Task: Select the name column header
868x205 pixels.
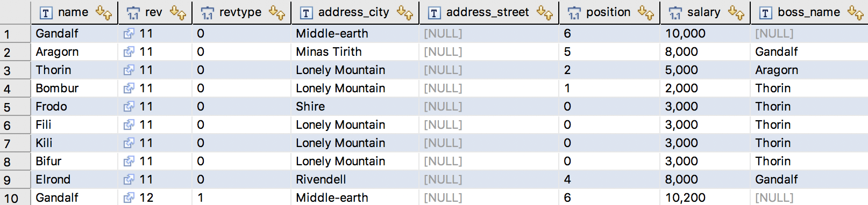Action: click(x=75, y=12)
